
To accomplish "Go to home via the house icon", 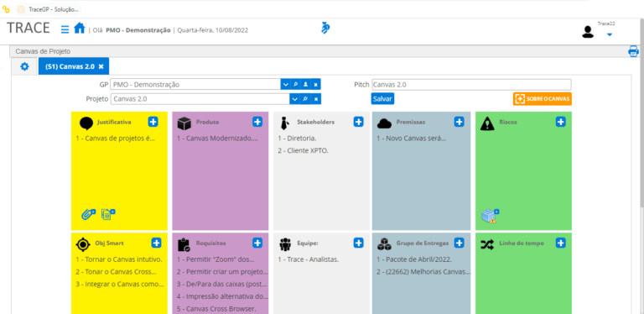I will (x=80, y=29).
